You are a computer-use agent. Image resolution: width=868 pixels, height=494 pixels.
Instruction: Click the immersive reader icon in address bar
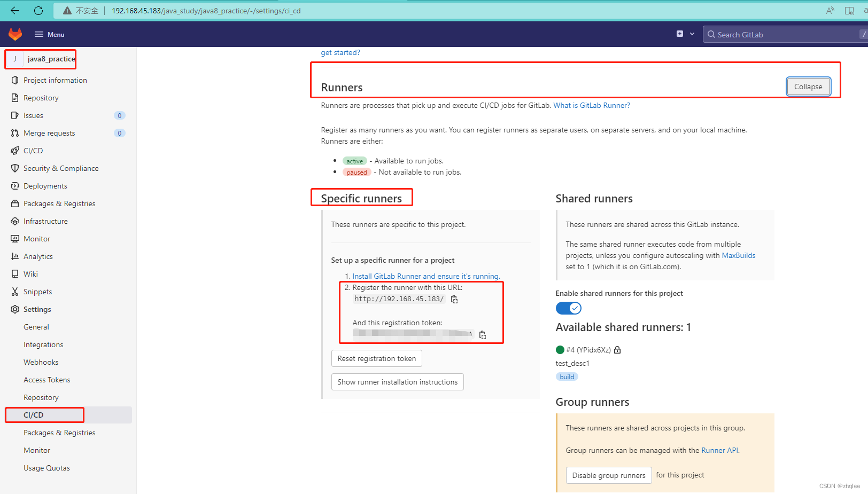[x=849, y=11]
